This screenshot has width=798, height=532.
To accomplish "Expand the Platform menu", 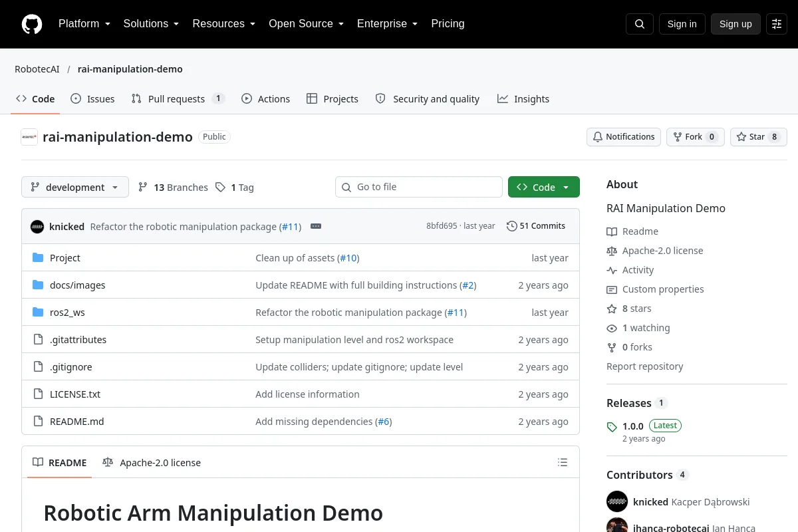I will [84, 24].
